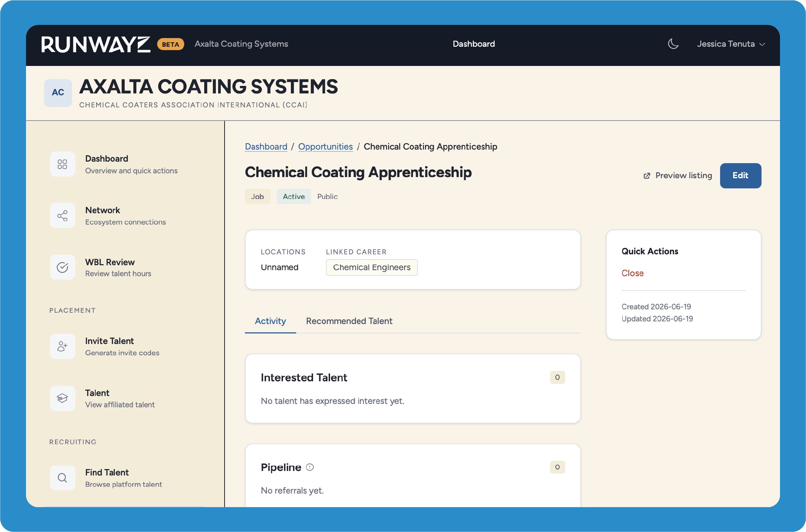Click the Job tag
This screenshot has height=532, width=806.
point(258,197)
